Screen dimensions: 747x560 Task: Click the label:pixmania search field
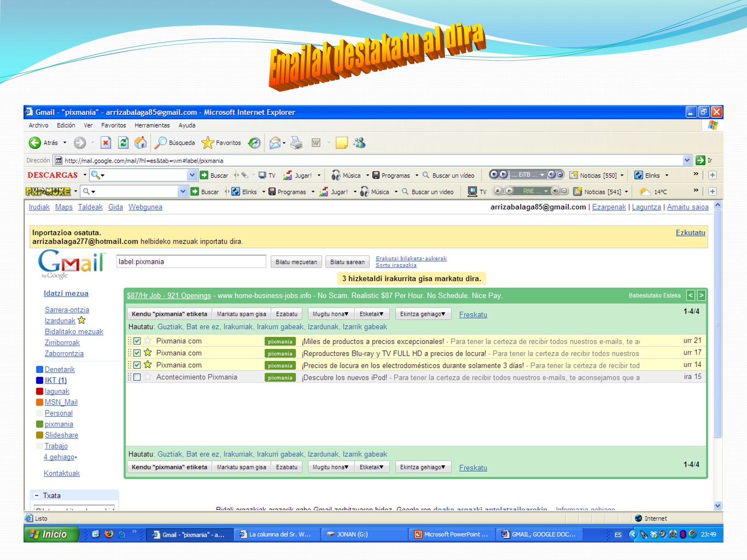(x=191, y=261)
